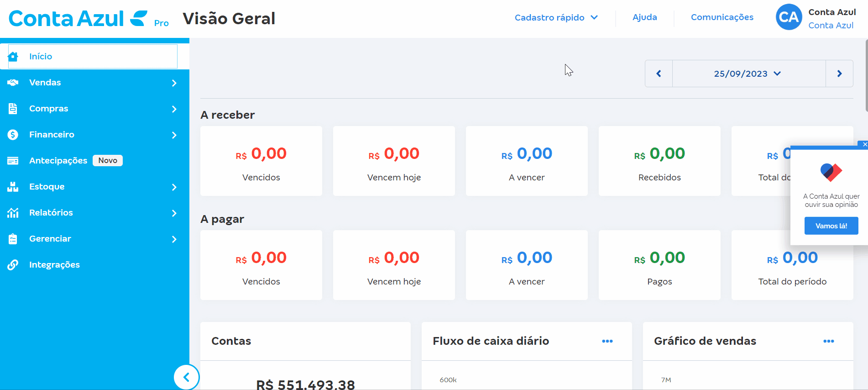
Task: Click the Vendas handshake icon
Action: point(13,83)
